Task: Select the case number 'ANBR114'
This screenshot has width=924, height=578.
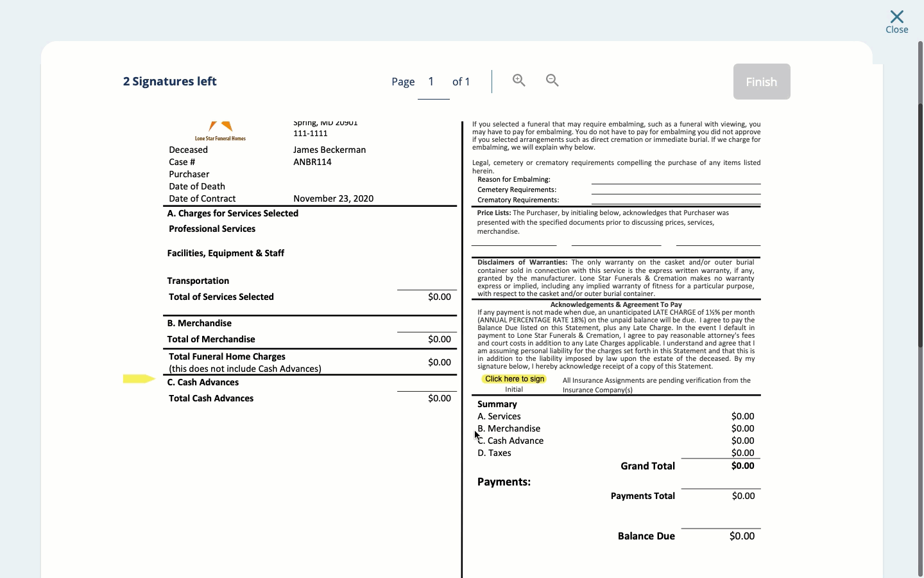Action: (x=312, y=162)
